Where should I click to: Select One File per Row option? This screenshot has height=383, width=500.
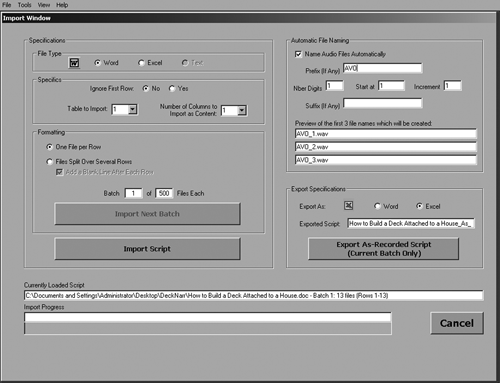pyautogui.click(x=49, y=147)
